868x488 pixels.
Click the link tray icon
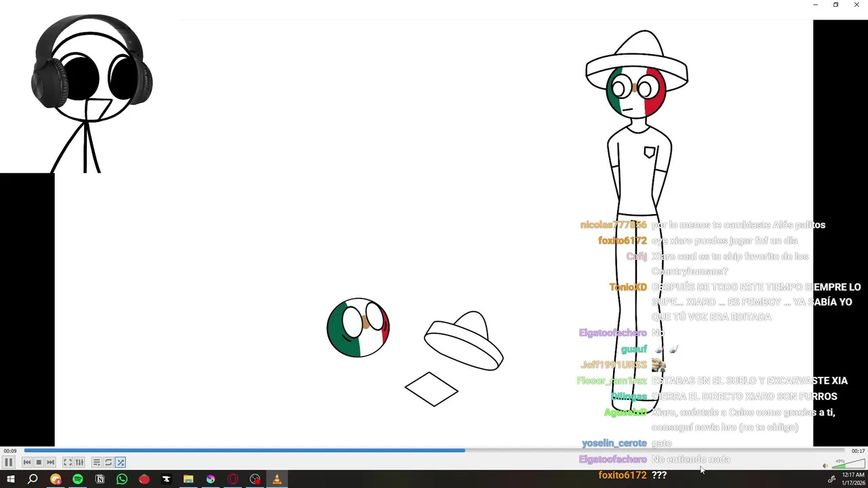831,479
